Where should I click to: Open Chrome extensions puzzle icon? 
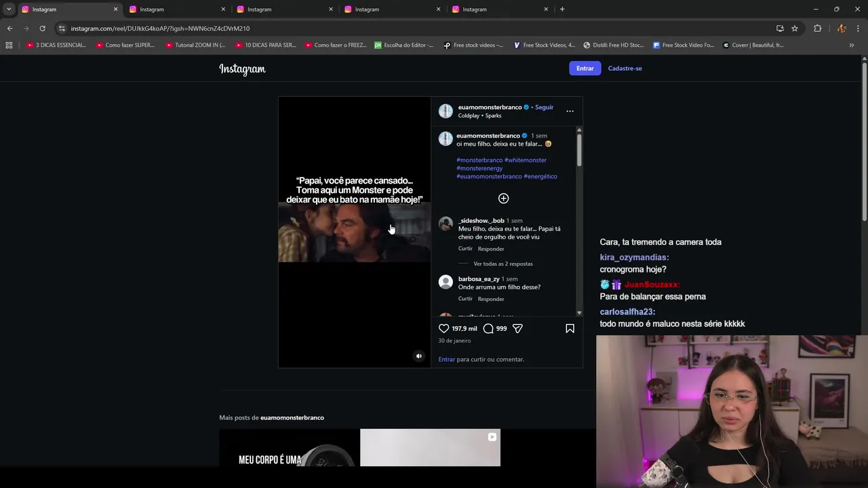(817, 28)
